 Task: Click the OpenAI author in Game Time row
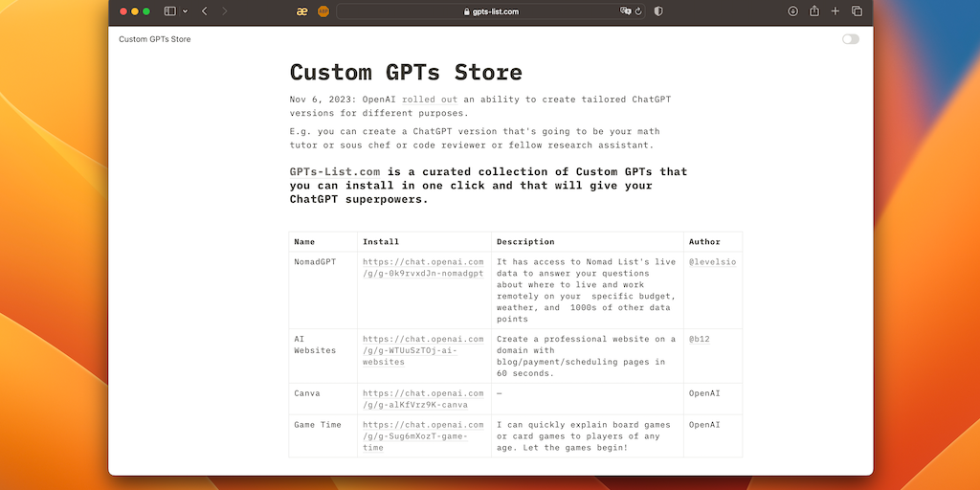pos(704,424)
